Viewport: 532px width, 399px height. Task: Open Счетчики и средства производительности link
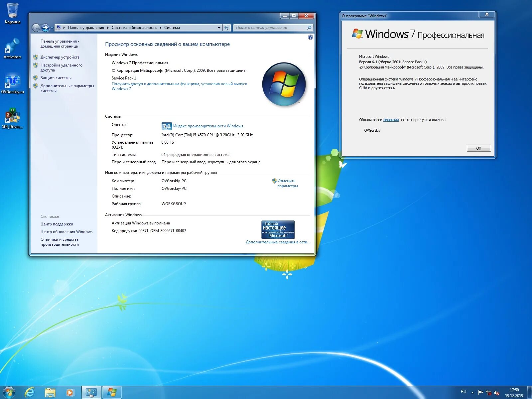point(60,242)
